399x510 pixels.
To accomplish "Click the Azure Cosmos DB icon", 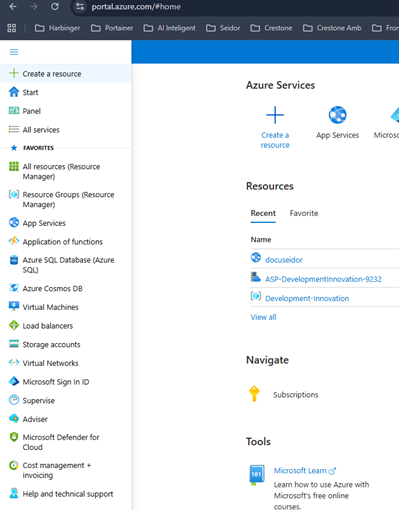I will [14, 288].
